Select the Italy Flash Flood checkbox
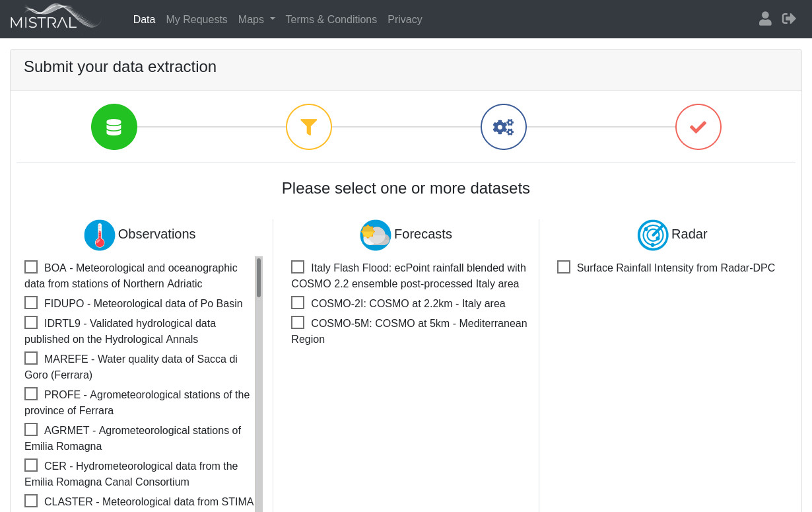 (298, 267)
